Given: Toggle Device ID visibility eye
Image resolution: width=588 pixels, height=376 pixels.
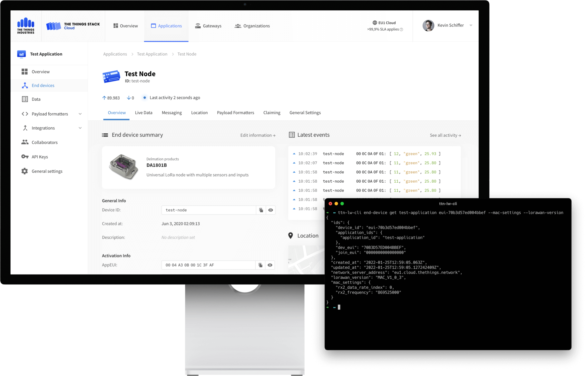Looking at the screenshot, I should (x=270, y=210).
